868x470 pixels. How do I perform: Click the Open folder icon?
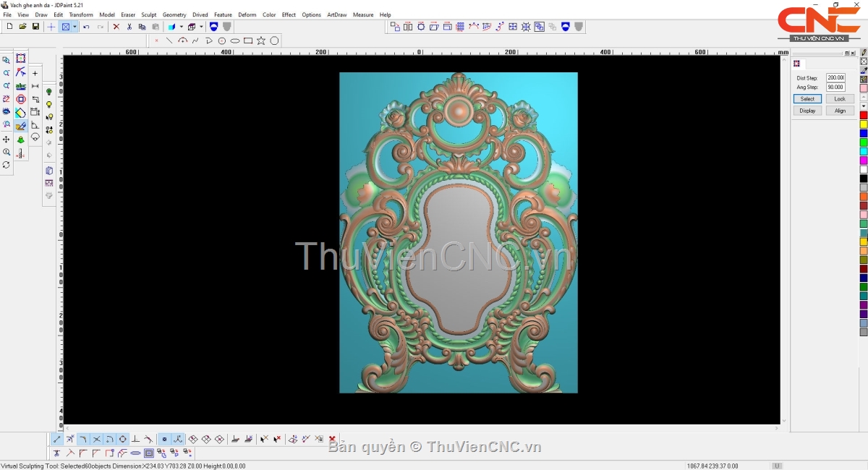click(x=22, y=27)
